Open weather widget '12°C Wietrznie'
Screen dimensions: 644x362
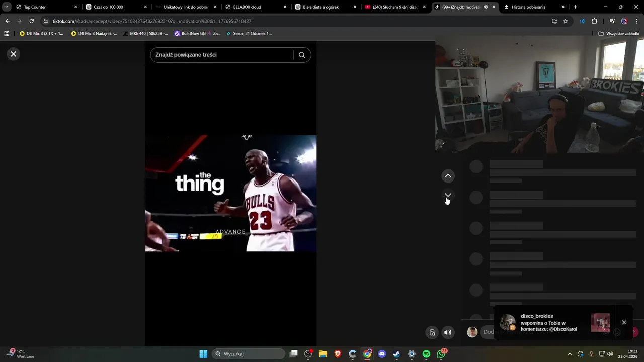point(20,354)
